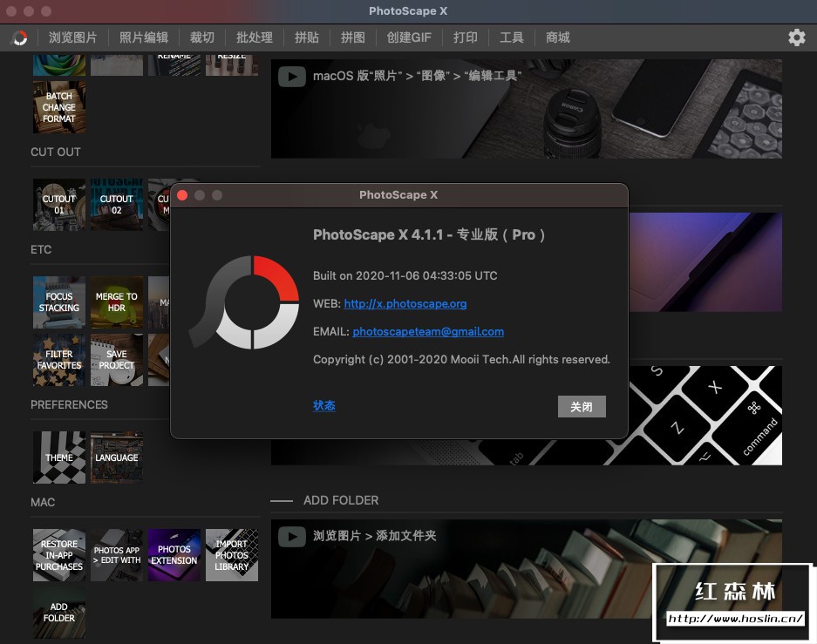Click the 'Built on 2020-11-06' text

tap(405, 276)
